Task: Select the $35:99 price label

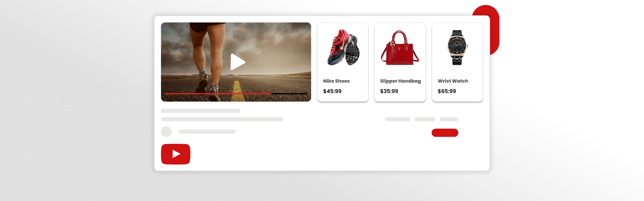Action: click(389, 91)
